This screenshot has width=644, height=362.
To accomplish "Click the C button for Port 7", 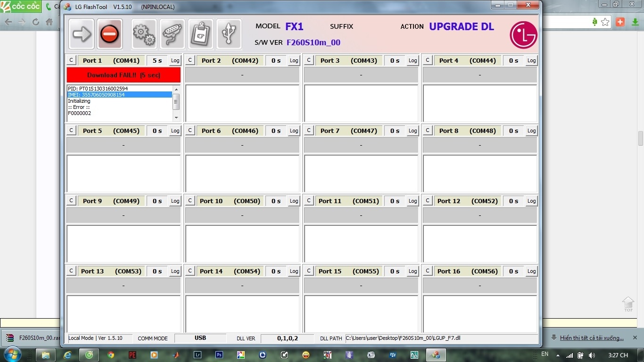I will coord(309,131).
